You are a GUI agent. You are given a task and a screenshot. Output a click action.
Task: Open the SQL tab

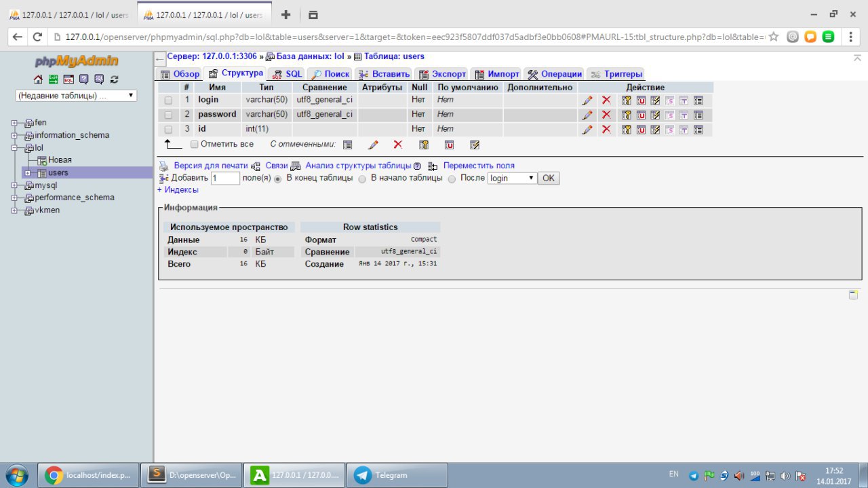click(288, 74)
